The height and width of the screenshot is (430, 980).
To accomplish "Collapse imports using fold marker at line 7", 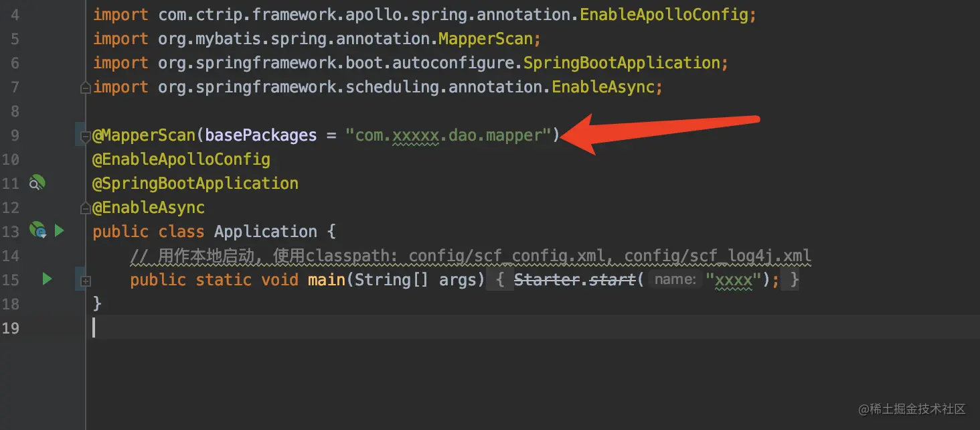I will (x=85, y=87).
